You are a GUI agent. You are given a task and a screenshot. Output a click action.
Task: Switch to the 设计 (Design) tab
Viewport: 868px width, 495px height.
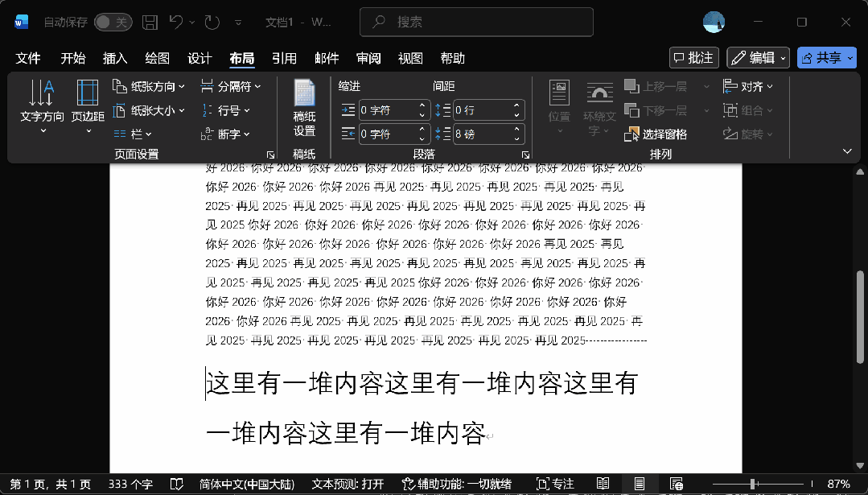[x=200, y=58]
